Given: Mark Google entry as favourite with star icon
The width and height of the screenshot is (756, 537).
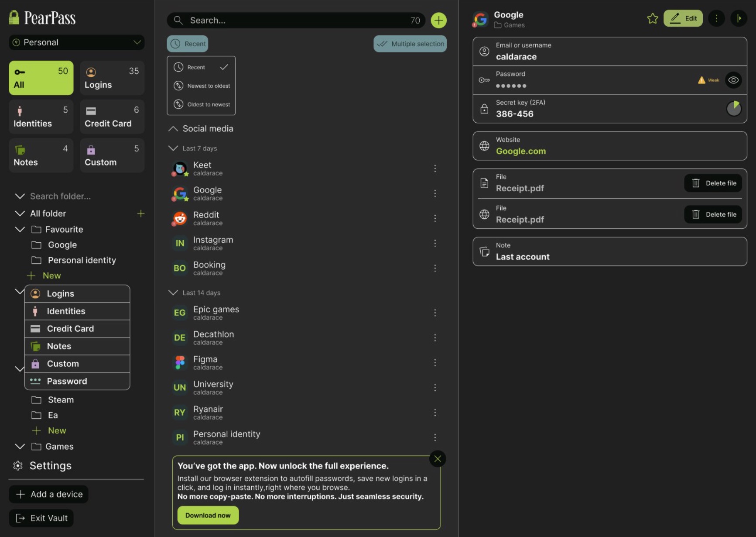Looking at the screenshot, I should click(x=652, y=18).
